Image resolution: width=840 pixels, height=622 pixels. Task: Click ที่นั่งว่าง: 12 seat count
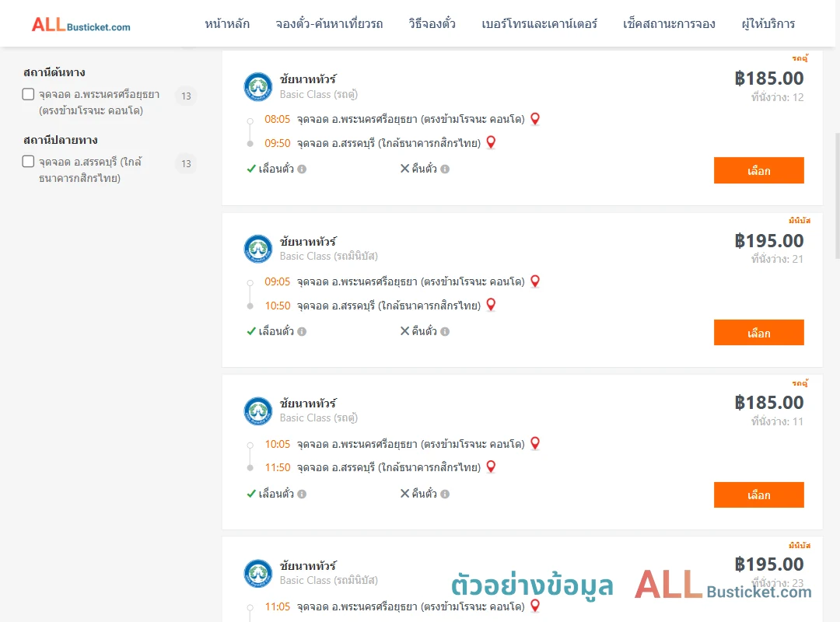click(x=777, y=97)
